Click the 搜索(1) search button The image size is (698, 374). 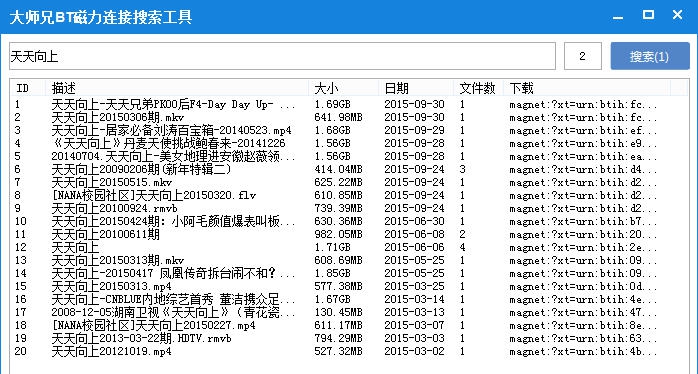(x=649, y=56)
